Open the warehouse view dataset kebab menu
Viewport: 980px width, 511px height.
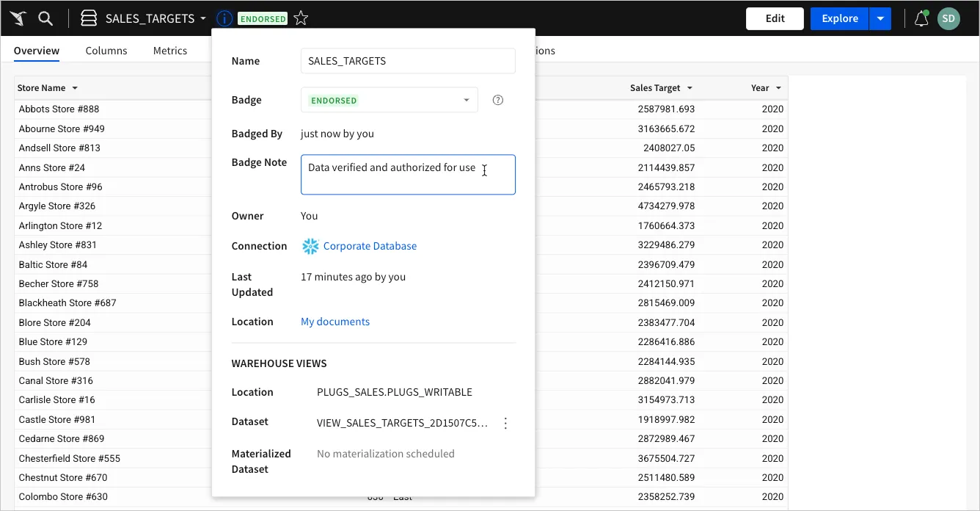pos(505,423)
